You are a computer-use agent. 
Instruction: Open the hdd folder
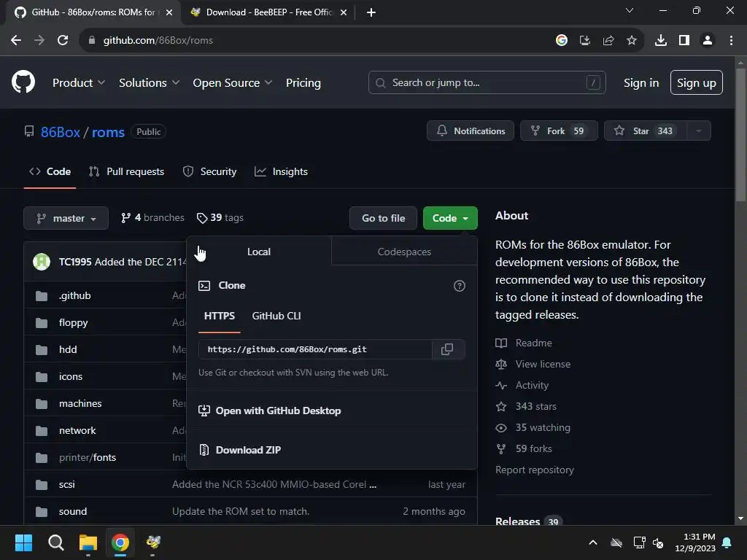[68, 349]
